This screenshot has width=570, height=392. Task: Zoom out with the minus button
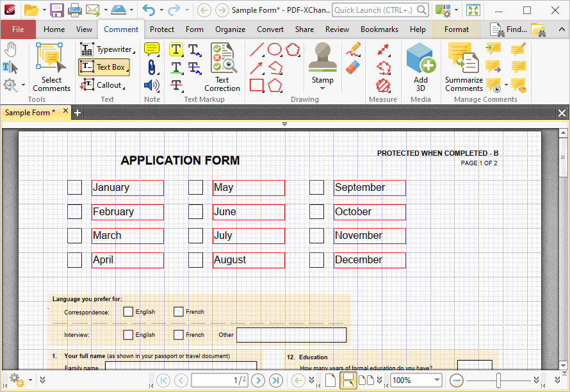456,380
